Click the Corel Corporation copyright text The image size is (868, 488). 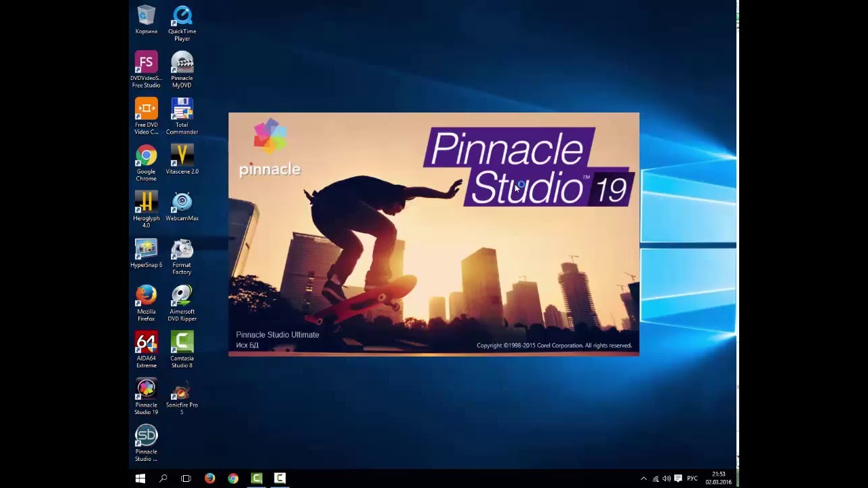coord(554,346)
